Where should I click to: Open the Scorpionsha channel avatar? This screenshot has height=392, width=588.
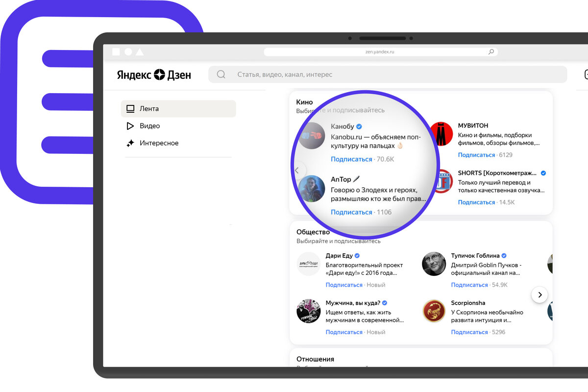tap(434, 311)
